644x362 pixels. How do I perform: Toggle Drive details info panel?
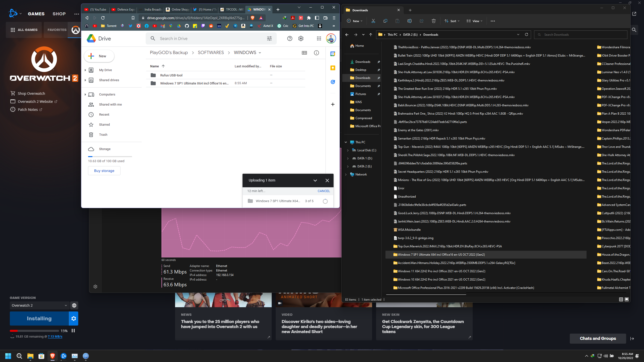point(316,53)
